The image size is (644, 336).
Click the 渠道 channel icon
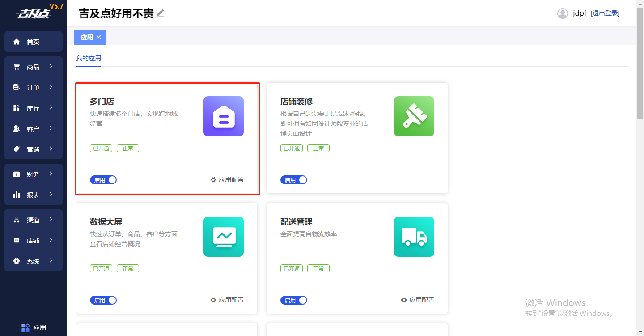click(17, 220)
